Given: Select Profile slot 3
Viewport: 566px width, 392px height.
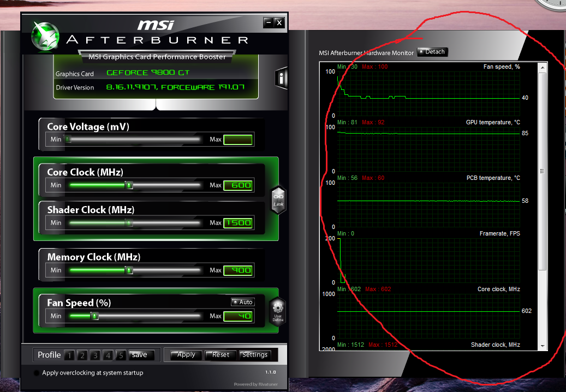Looking at the screenshot, I should [x=96, y=355].
